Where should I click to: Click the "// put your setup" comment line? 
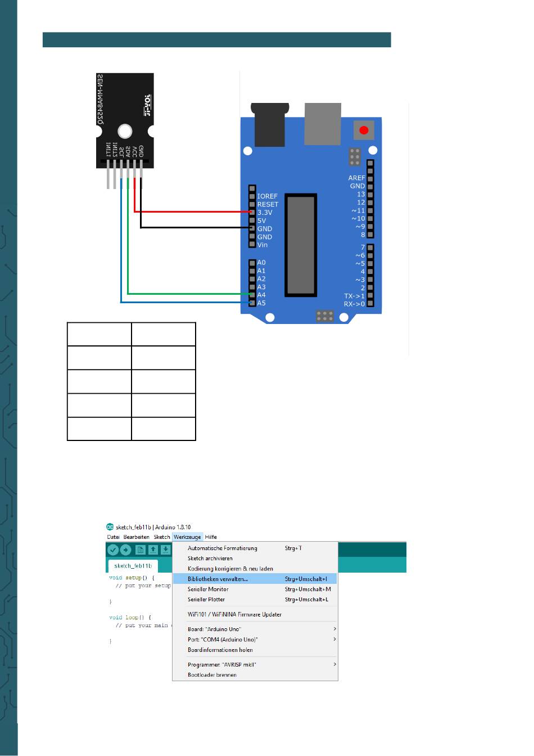tap(143, 586)
